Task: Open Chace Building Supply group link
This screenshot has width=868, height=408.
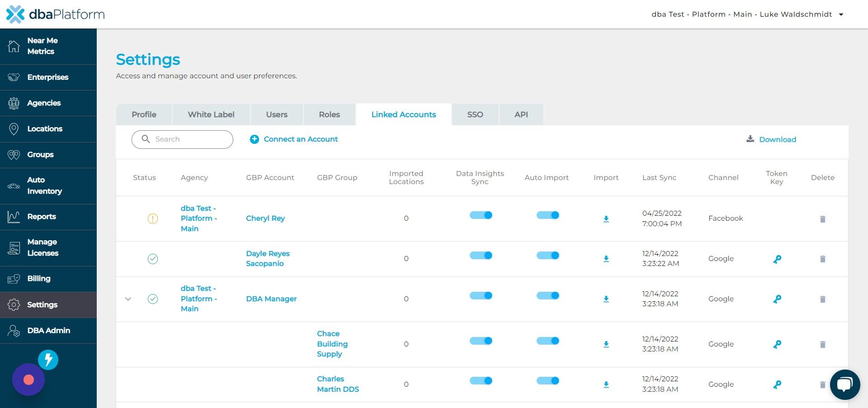Action: (332, 344)
